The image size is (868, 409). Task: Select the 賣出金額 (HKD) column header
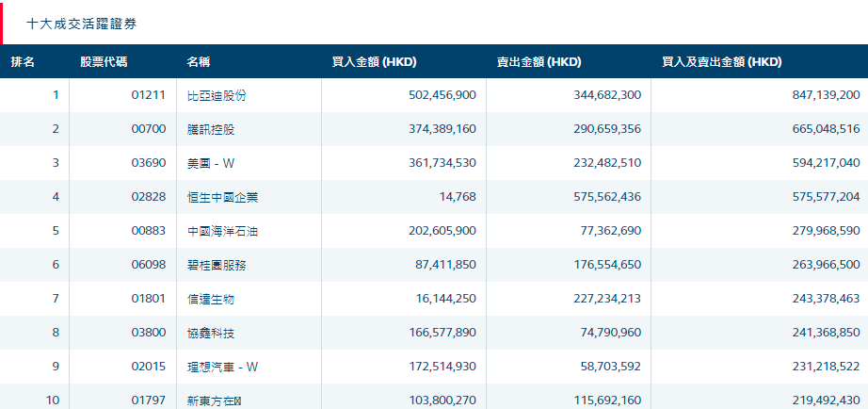point(539,62)
